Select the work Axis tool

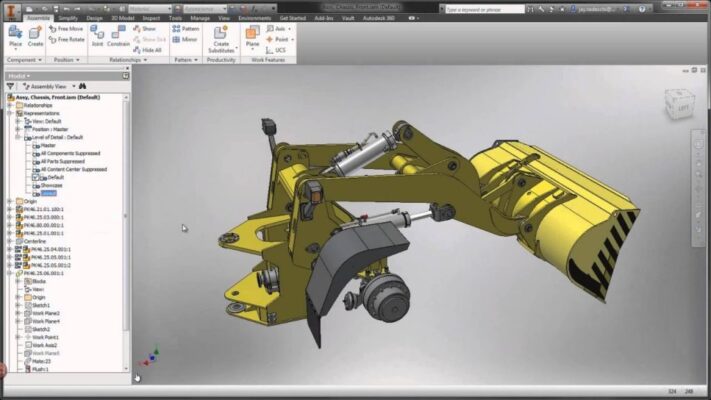(x=276, y=29)
